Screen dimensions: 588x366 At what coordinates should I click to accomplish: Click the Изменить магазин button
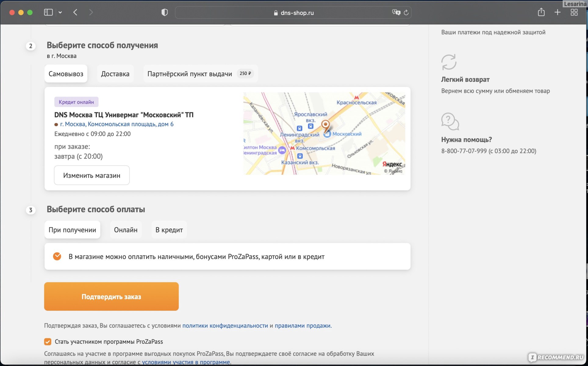coord(92,175)
